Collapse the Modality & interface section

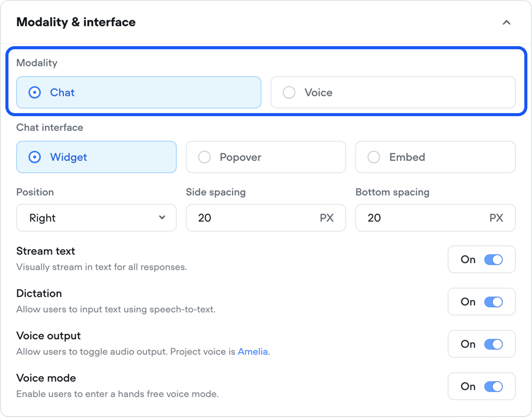tap(506, 23)
